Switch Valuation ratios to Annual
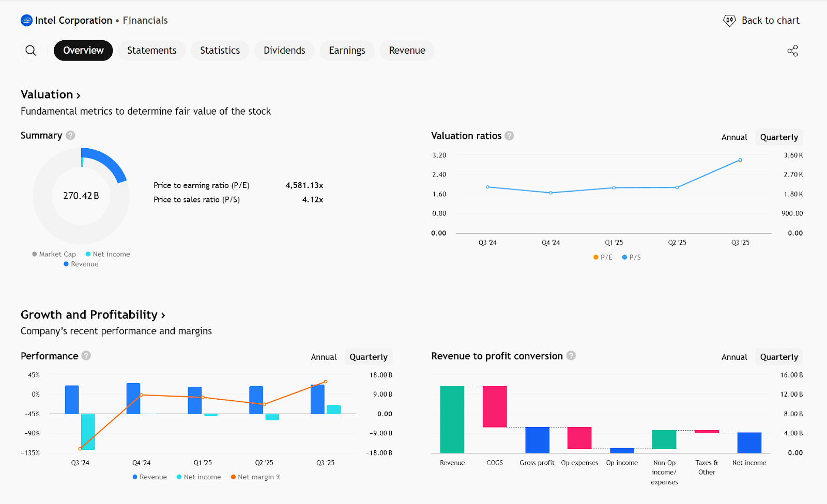Image resolution: width=827 pixels, height=504 pixels. click(734, 137)
